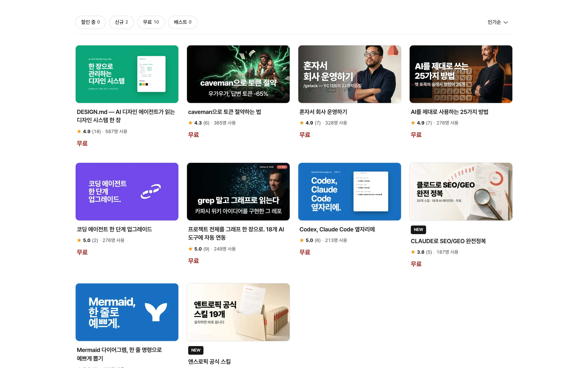
Task: Click the 365명 사용 usage count
Action: click(x=225, y=123)
